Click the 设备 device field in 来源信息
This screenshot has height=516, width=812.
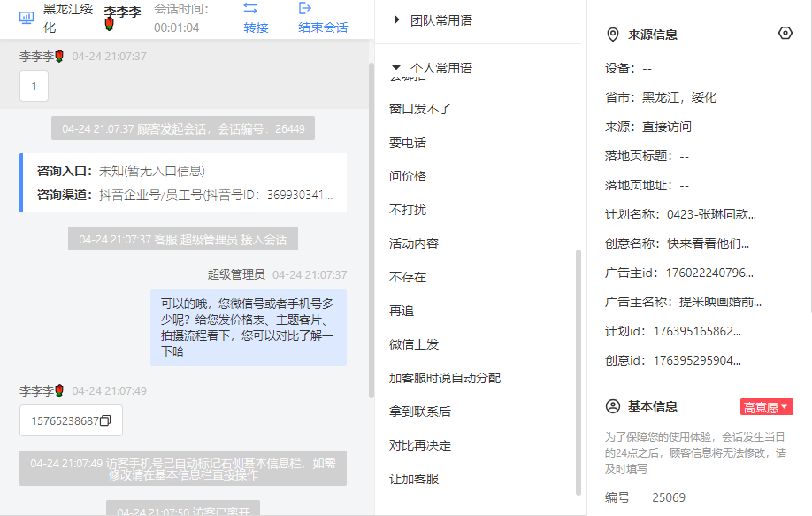[x=628, y=68]
